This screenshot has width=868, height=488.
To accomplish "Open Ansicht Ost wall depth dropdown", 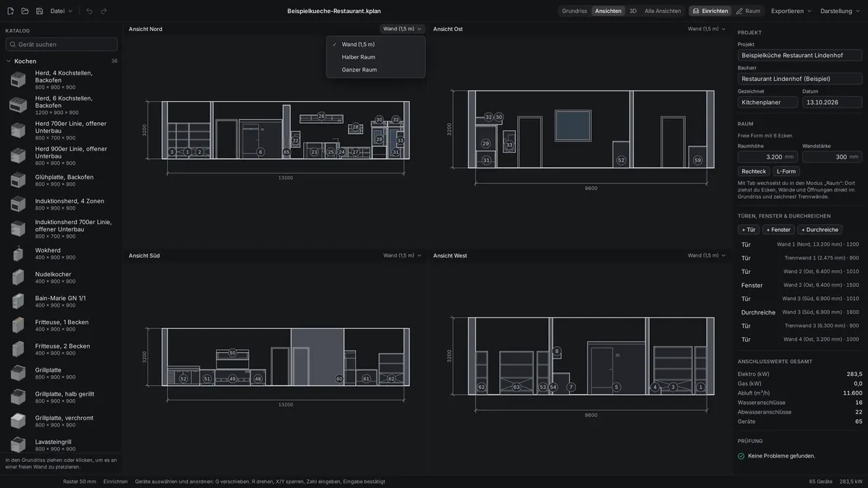I will 707,29.
